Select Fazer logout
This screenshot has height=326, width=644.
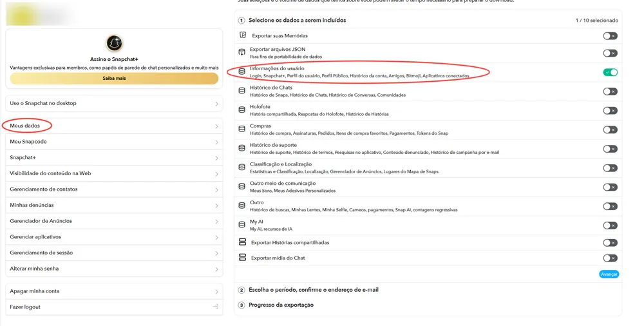pos(114,307)
